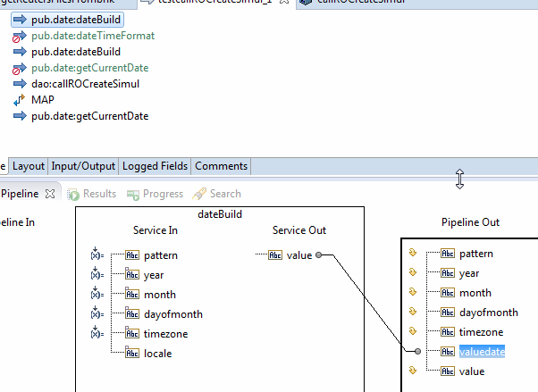Click set-value icon next to Service In month
Screen dimensions: 538x392
(x=97, y=293)
